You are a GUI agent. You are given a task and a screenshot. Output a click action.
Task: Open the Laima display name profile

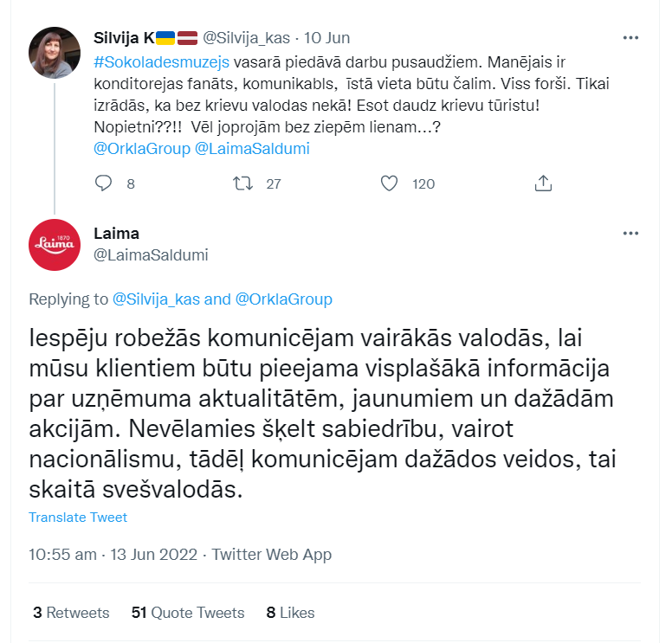point(117,234)
